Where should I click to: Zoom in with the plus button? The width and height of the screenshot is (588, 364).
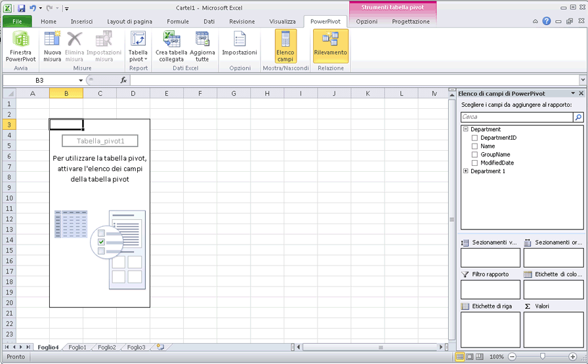(573, 357)
